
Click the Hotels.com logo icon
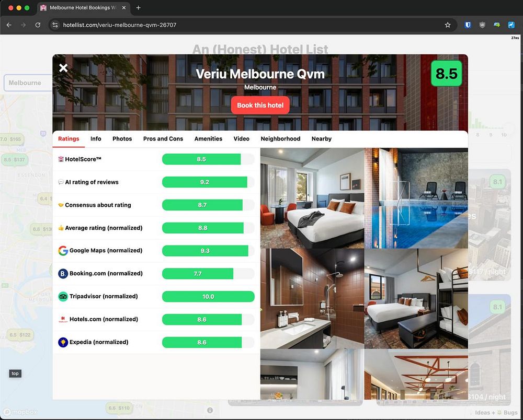pos(63,319)
